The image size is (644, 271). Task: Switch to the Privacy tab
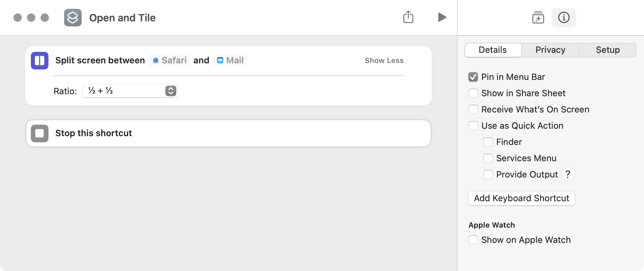550,50
